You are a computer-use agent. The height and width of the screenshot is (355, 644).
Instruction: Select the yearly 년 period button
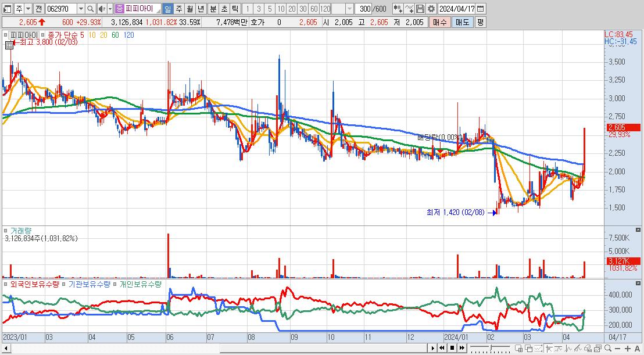201,9
